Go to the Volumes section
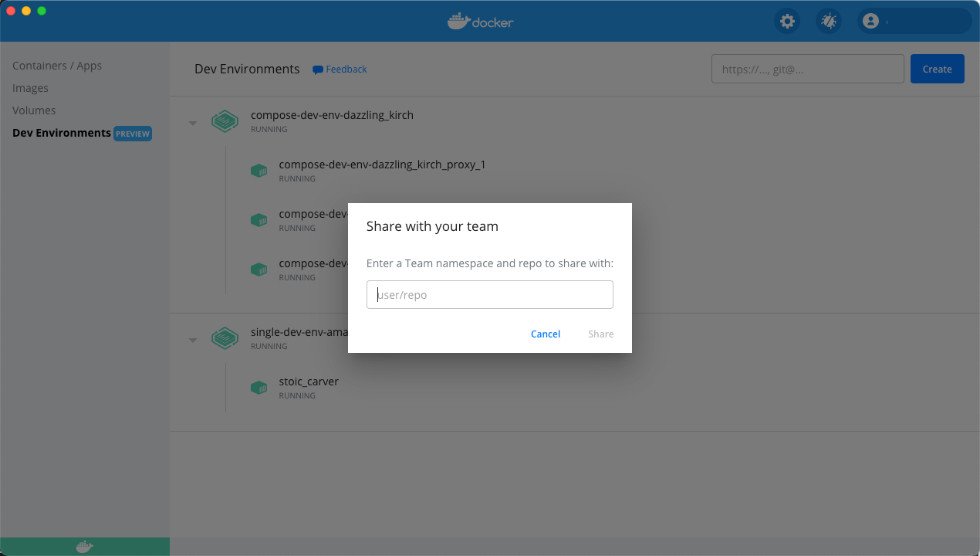 click(34, 110)
